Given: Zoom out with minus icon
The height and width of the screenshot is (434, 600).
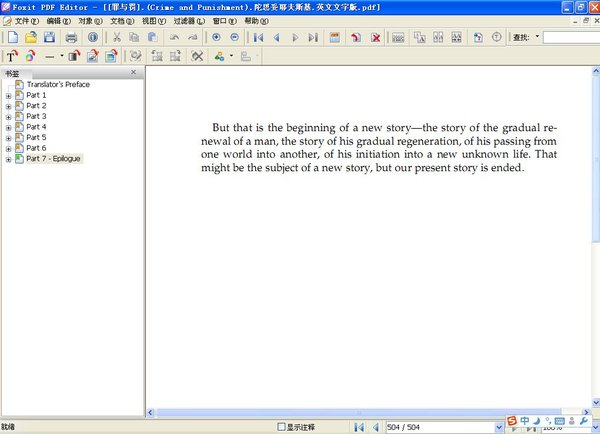Looking at the screenshot, I should pyautogui.click(x=235, y=37).
